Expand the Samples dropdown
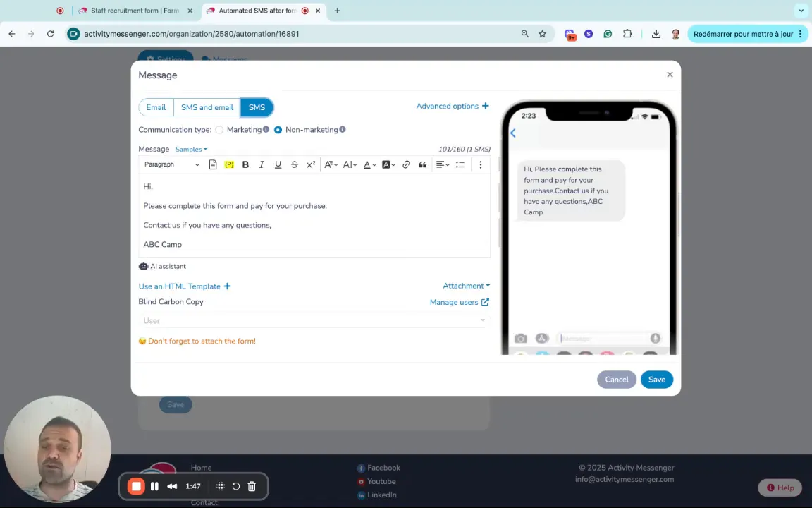This screenshot has width=812, height=508. [x=191, y=150]
